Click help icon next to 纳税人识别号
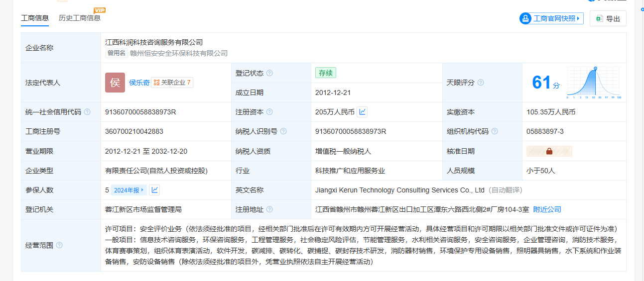The image size is (644, 281). pos(283,131)
